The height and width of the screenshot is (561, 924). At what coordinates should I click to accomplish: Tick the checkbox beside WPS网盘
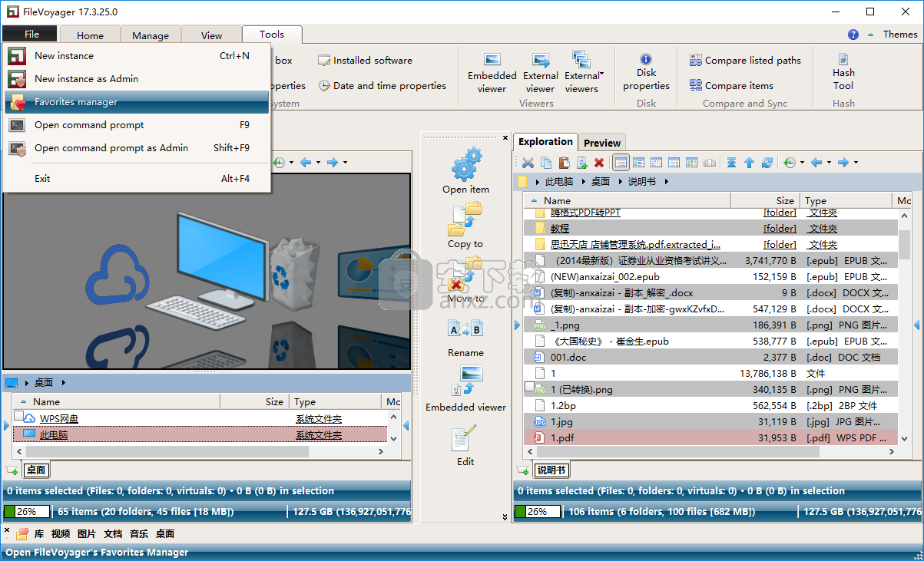18,417
